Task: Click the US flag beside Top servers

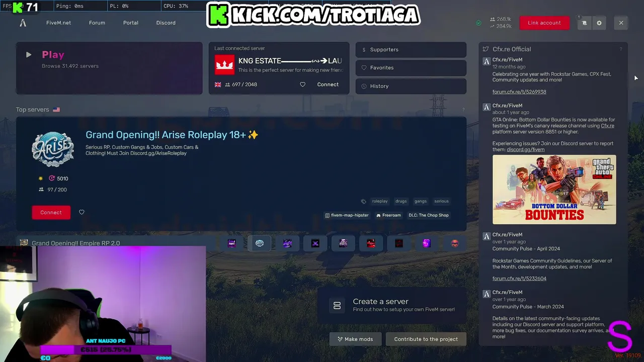Action: (56, 110)
